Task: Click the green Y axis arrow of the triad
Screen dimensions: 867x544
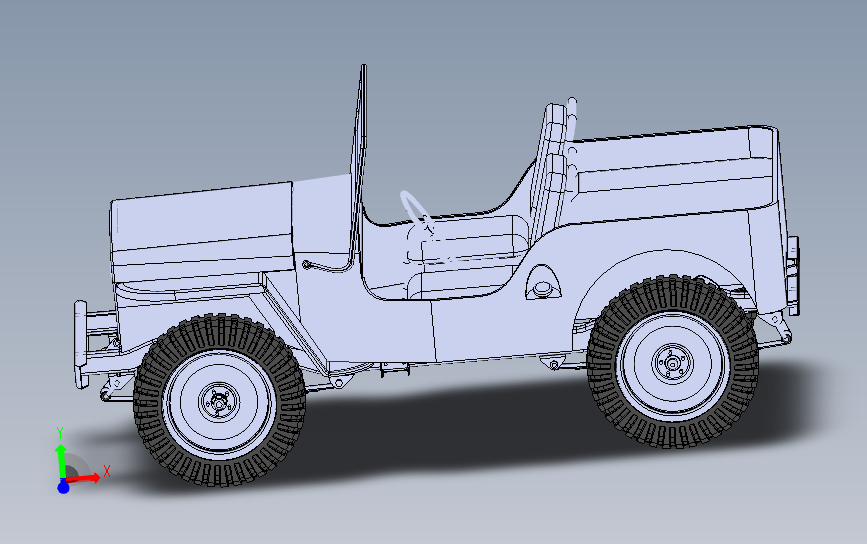Action: coord(60,460)
